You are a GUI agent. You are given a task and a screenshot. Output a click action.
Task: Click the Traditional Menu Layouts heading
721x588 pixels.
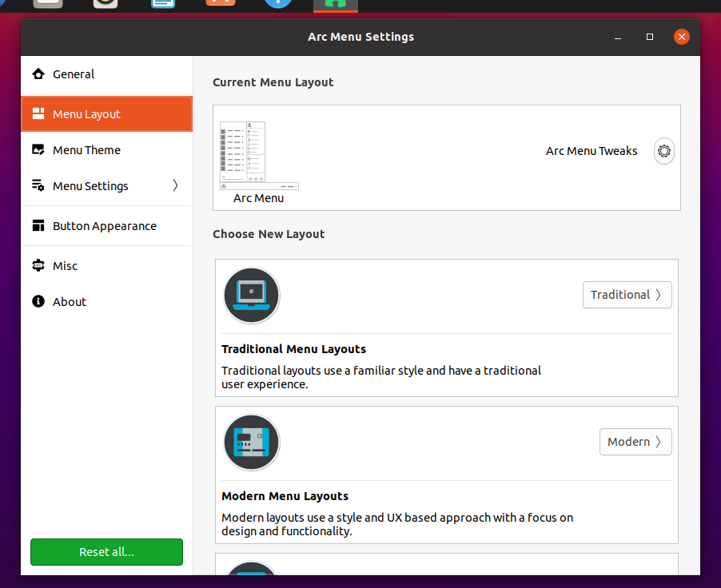(293, 349)
